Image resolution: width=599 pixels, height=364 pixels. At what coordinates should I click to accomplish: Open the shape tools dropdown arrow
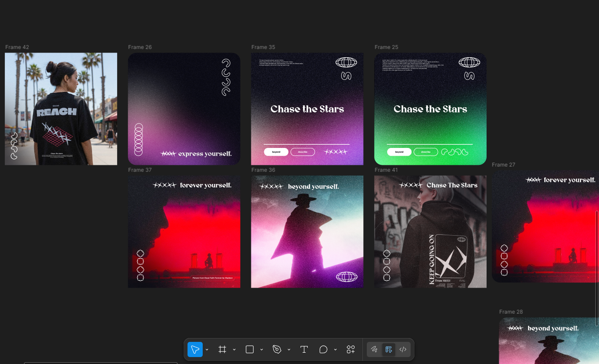point(261,350)
